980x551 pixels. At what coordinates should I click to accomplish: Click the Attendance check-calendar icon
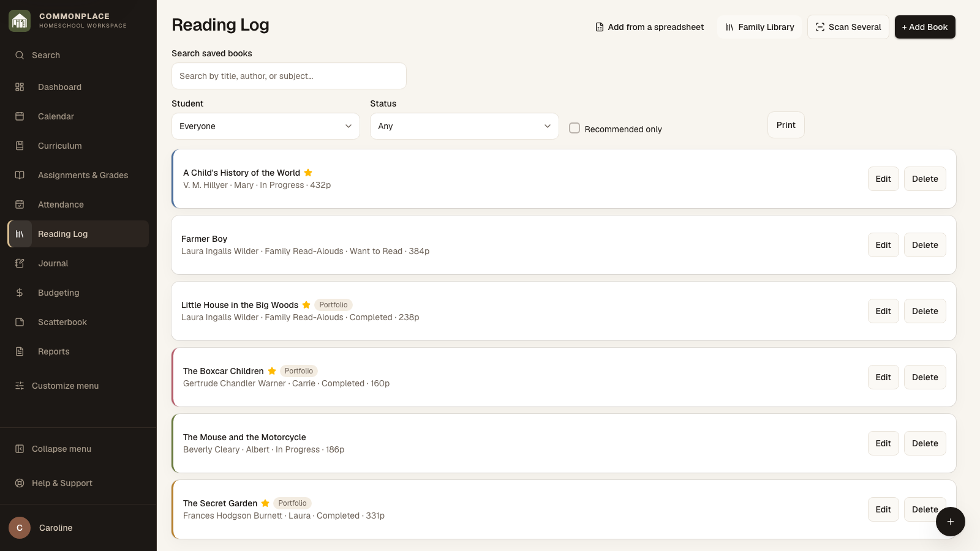point(20,204)
